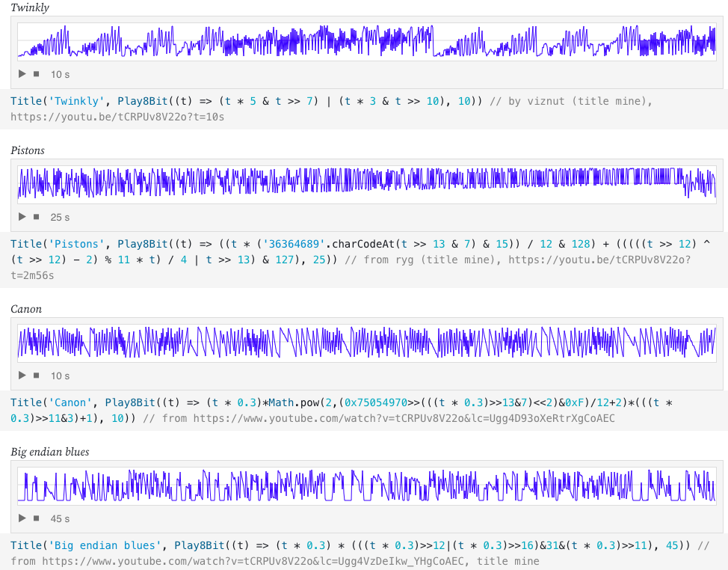The width and height of the screenshot is (728, 570).
Task: Click the Canon title heading
Action: pyautogui.click(x=26, y=309)
